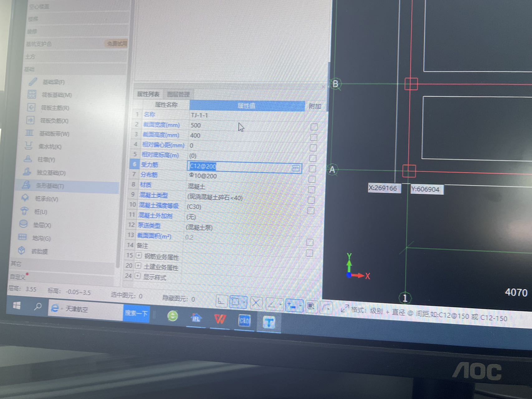532x399 pixels.
Task: Click the arc icon at status bar end
Action: click(326, 307)
